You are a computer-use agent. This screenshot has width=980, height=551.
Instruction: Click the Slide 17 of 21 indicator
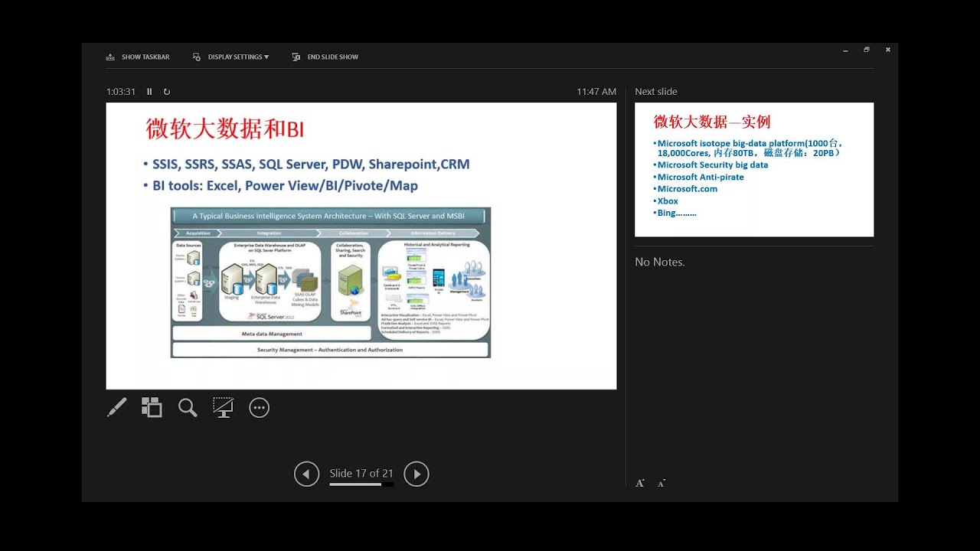[361, 474]
